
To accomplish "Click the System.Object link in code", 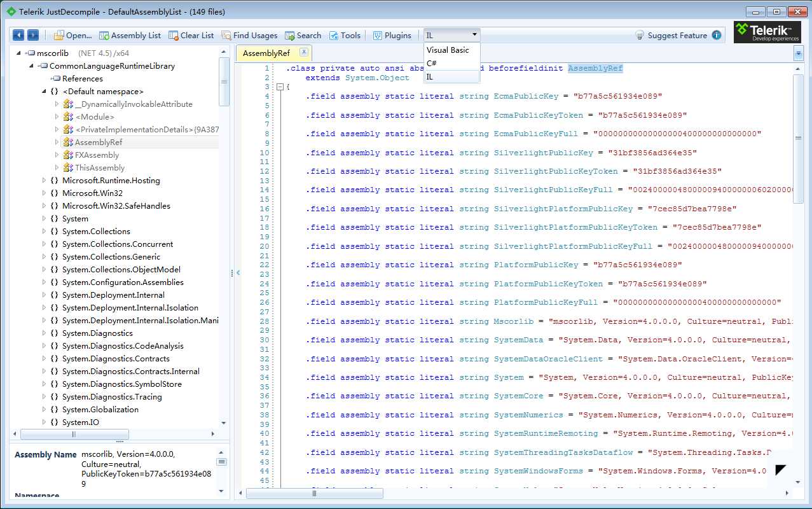I will pyautogui.click(x=377, y=78).
